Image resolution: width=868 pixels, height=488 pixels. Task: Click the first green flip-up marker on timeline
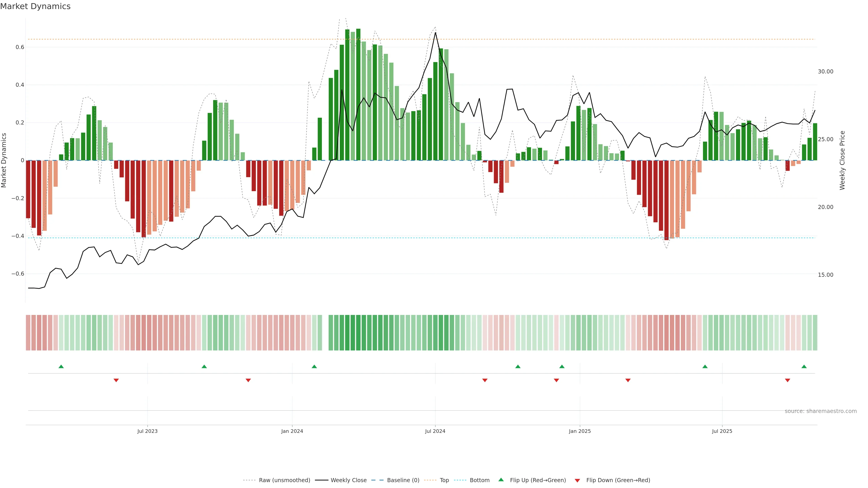pos(61,366)
